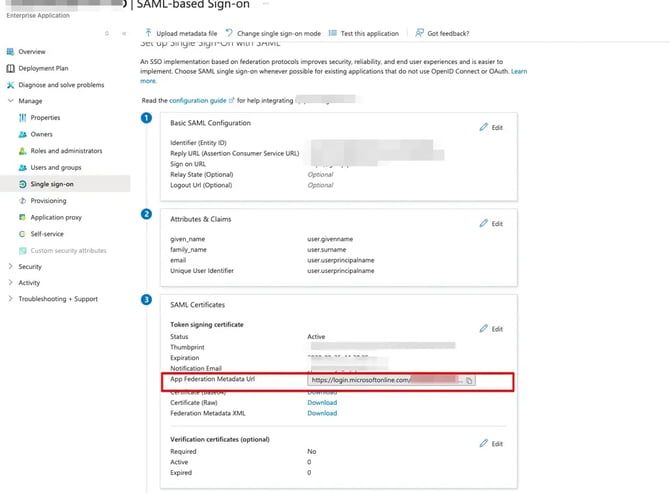
Task: Open Users and groups page
Action: click(56, 167)
